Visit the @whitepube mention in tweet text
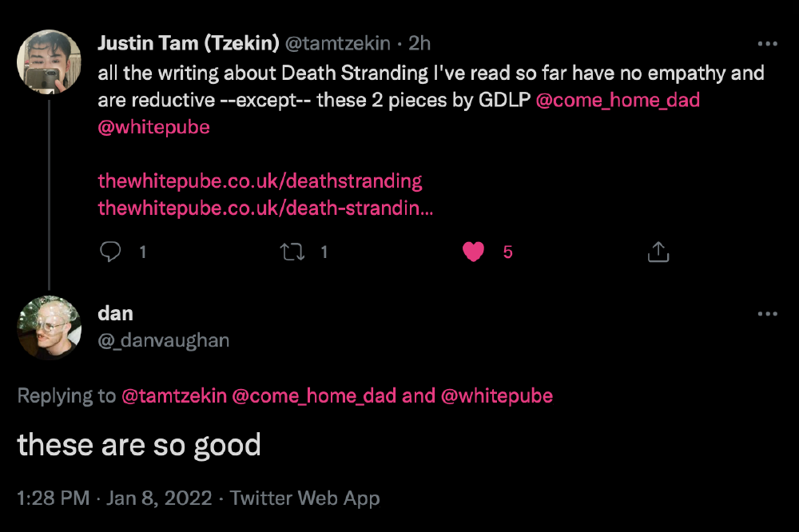Screen dimensions: 799x532 click(x=153, y=127)
